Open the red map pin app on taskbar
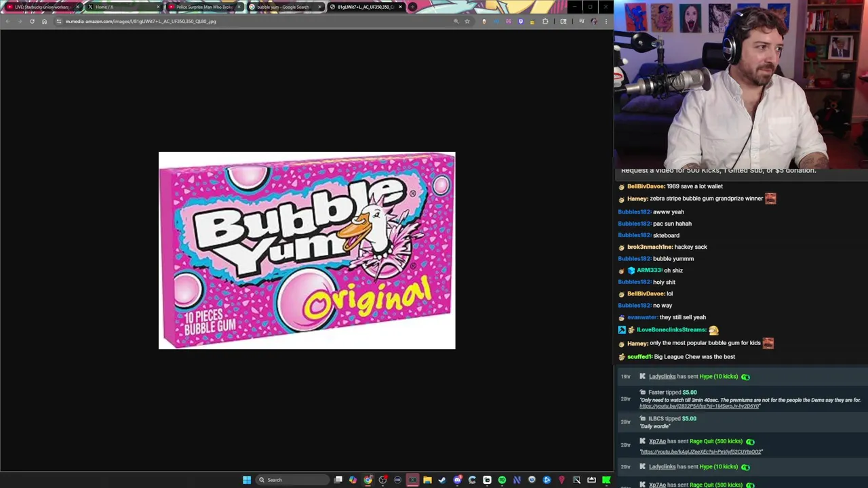Image resolution: width=868 pixels, height=488 pixels. (x=561, y=480)
